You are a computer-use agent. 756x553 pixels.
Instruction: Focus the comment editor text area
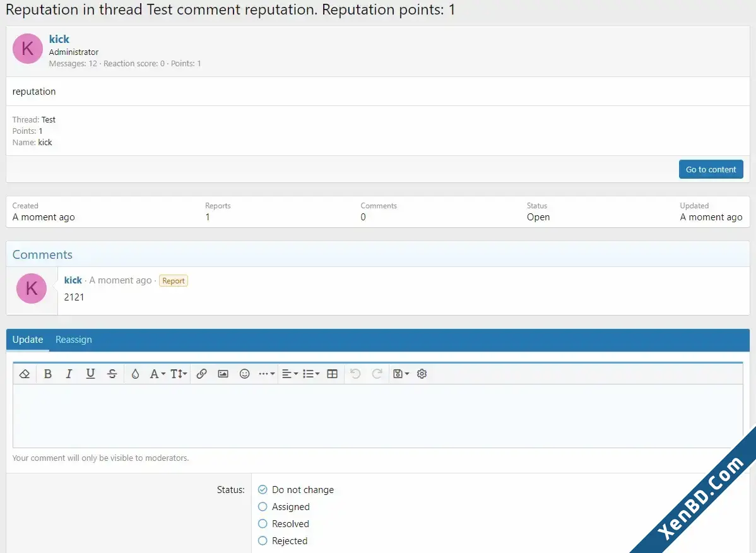377,415
